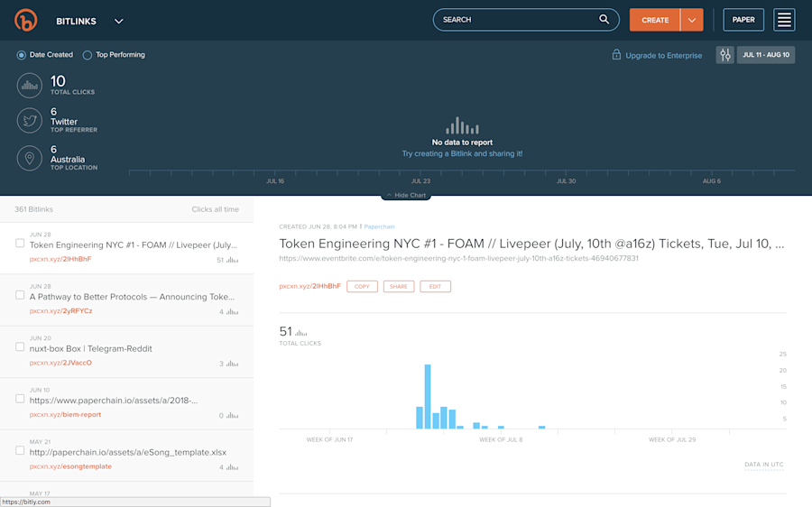This screenshot has width=812, height=507.
Task: Collapse the chart with Hide Chart
Action: coord(406,195)
